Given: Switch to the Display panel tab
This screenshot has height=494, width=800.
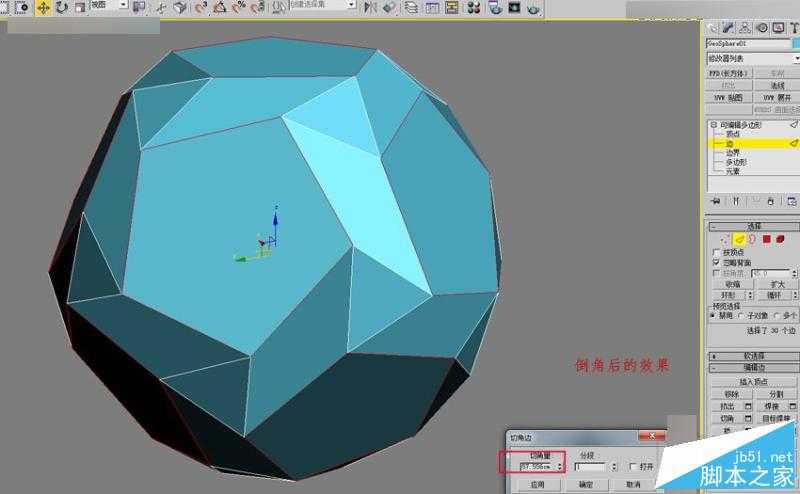Looking at the screenshot, I should 778,29.
